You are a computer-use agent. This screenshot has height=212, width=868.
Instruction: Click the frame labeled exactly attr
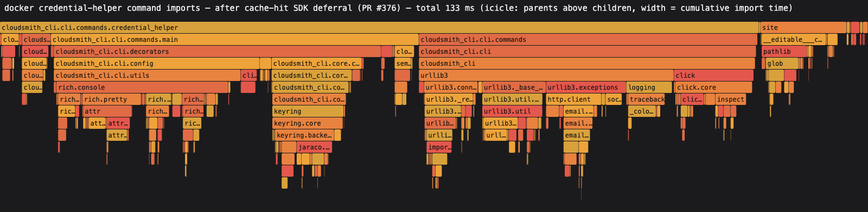tap(107, 111)
